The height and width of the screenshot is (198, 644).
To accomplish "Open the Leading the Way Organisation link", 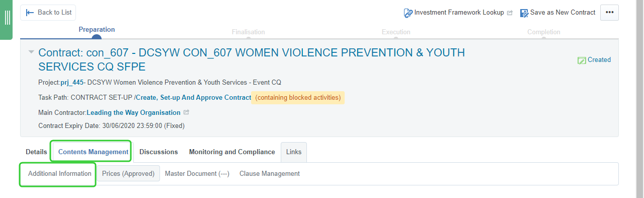I will pyautogui.click(x=133, y=112).
